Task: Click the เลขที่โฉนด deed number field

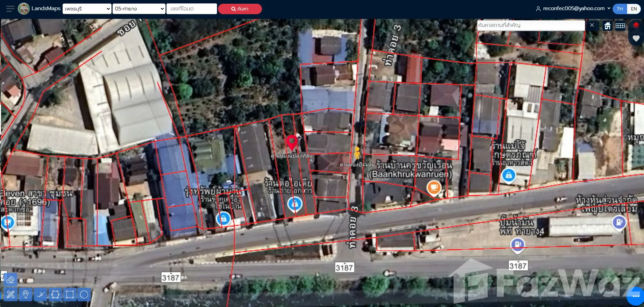Action: tap(191, 9)
